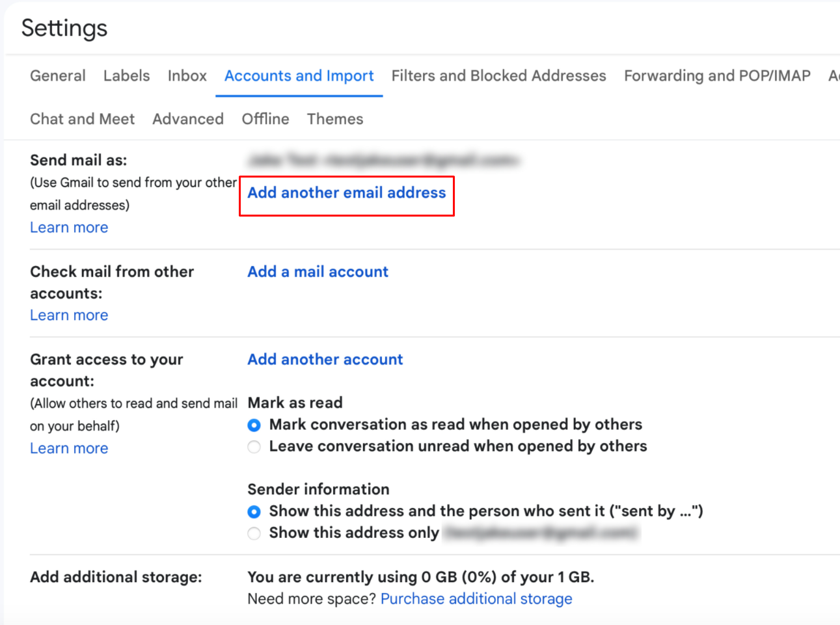Select Mark conversation as read when opened
The height and width of the screenshot is (625, 840).
(x=254, y=425)
